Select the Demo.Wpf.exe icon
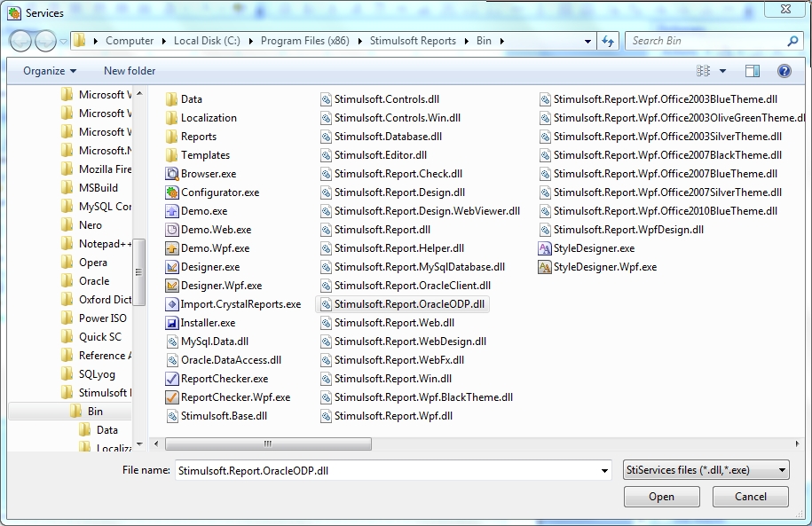The width and height of the screenshot is (812, 526). point(171,248)
